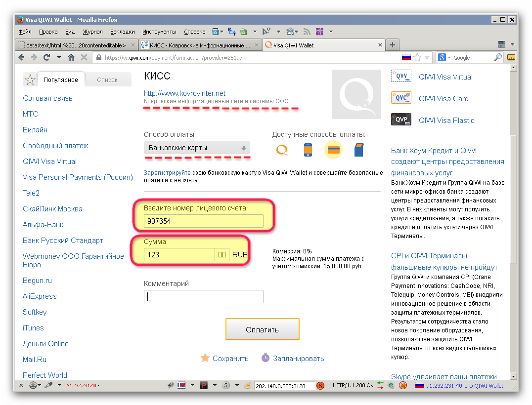Viewport: 532px width, 405px height.
Task: Click the translate toolbar icon
Action: coord(232,32)
